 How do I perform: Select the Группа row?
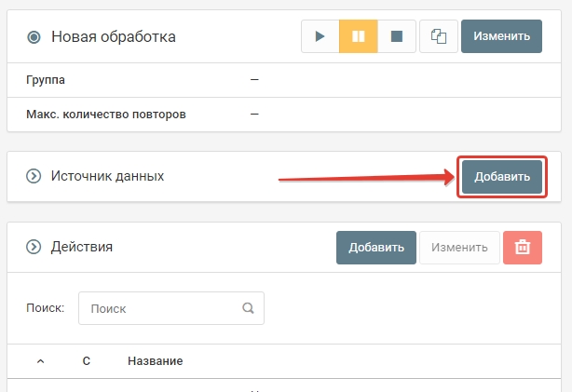click(x=46, y=80)
